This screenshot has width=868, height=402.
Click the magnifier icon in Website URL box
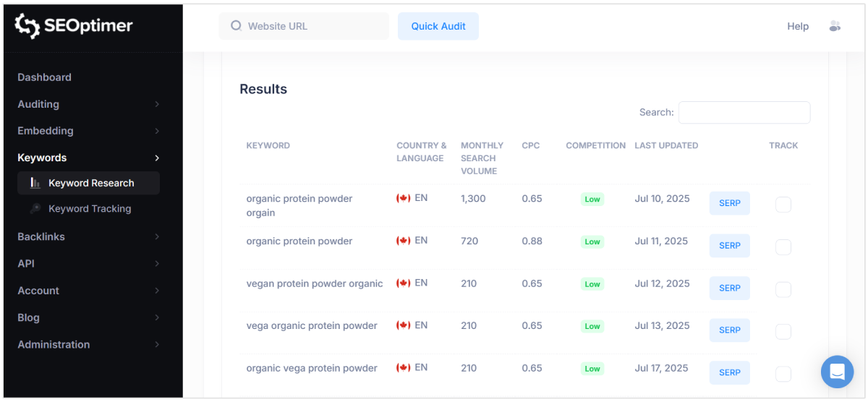(236, 26)
